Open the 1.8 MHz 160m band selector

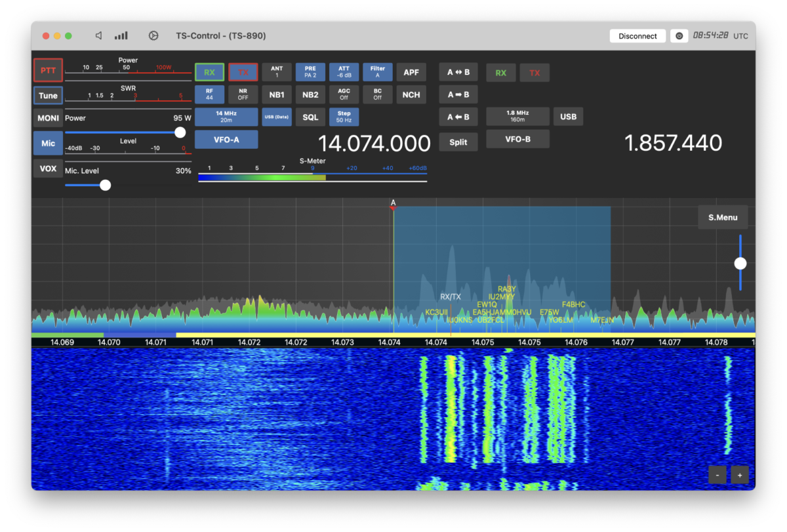click(x=517, y=116)
